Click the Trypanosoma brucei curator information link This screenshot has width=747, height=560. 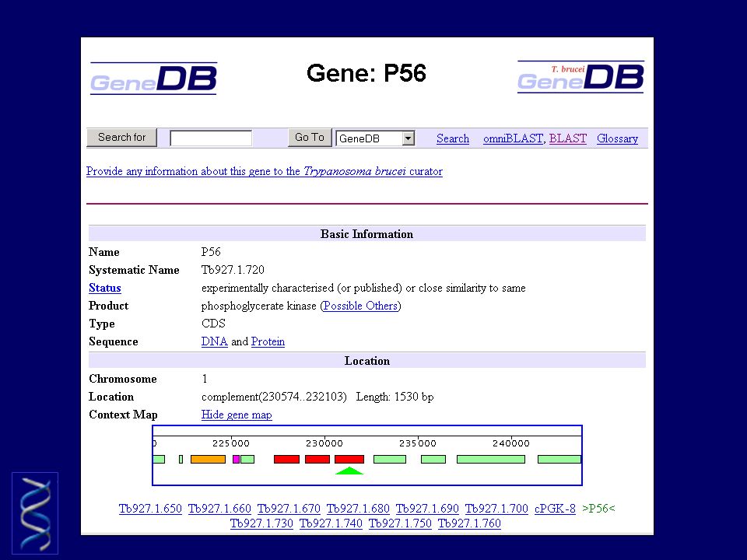(265, 171)
